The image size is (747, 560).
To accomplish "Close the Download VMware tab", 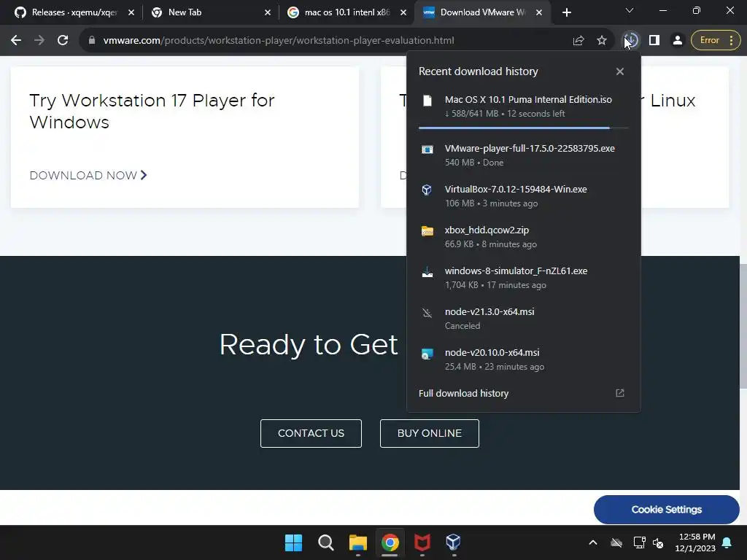I will (x=539, y=12).
